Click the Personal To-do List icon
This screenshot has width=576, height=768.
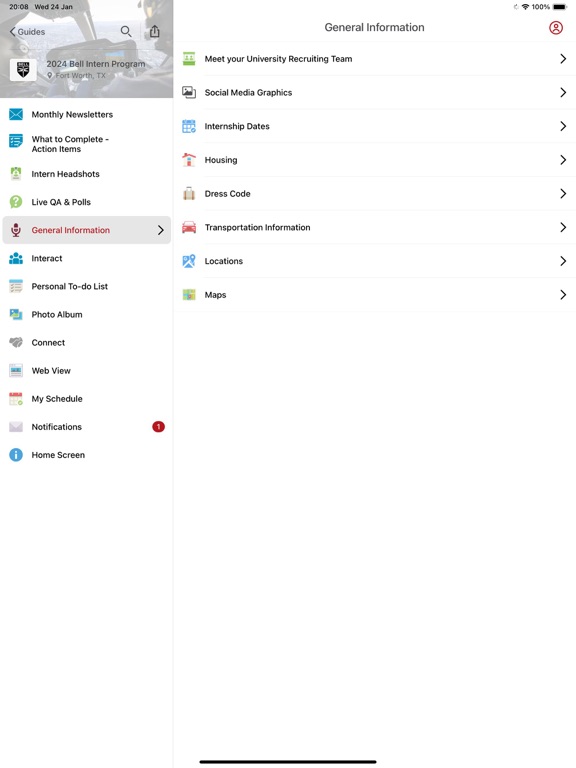16,286
